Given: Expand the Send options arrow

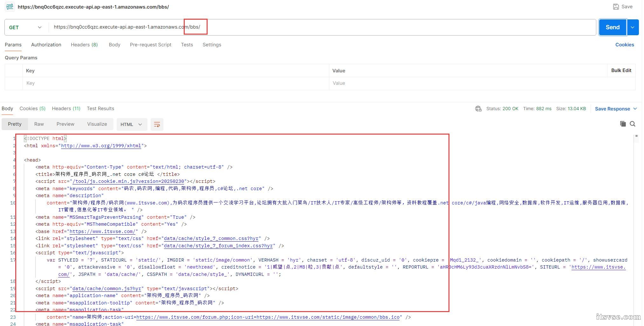Looking at the screenshot, I should [633, 27].
